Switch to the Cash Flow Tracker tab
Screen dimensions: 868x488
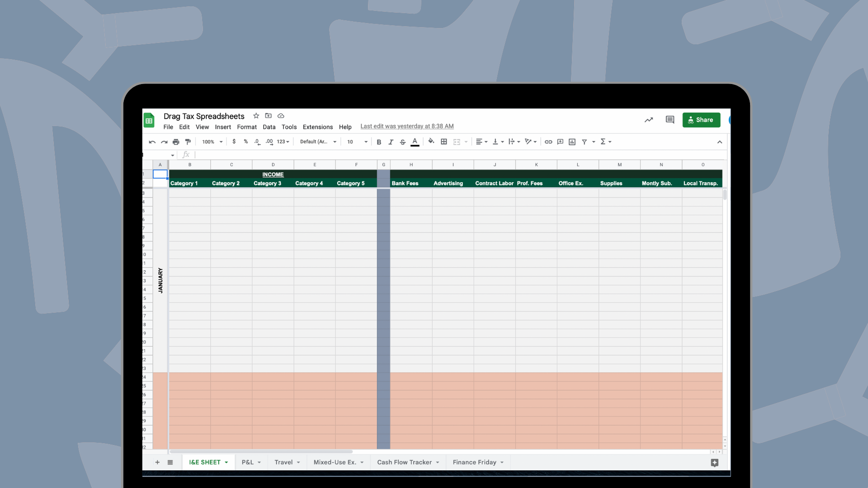[x=404, y=462]
